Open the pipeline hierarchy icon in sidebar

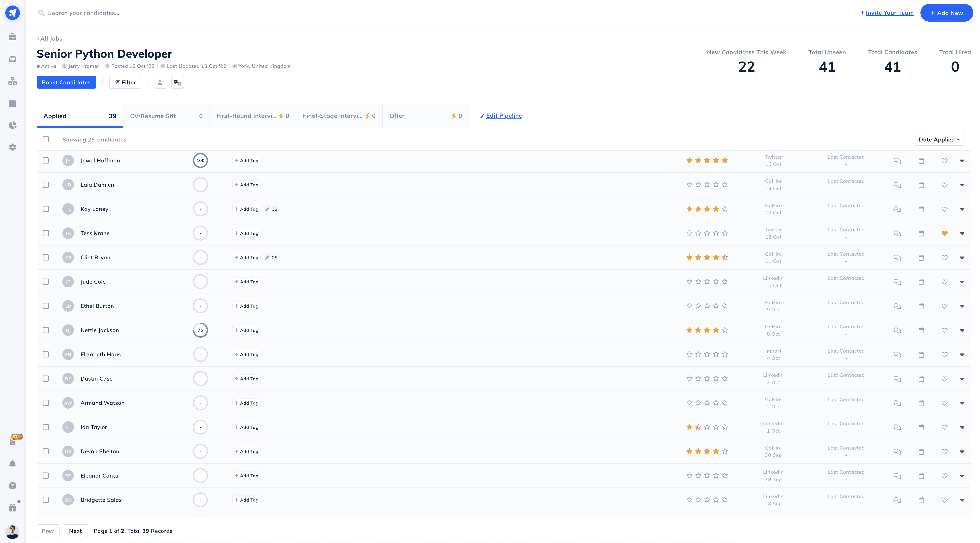pos(13,81)
